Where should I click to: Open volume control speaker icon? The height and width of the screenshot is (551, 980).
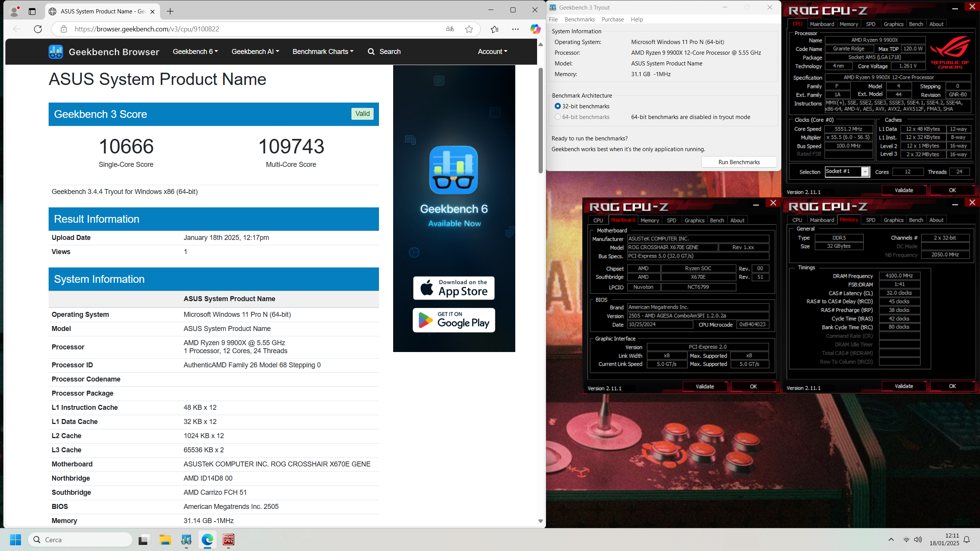click(918, 540)
